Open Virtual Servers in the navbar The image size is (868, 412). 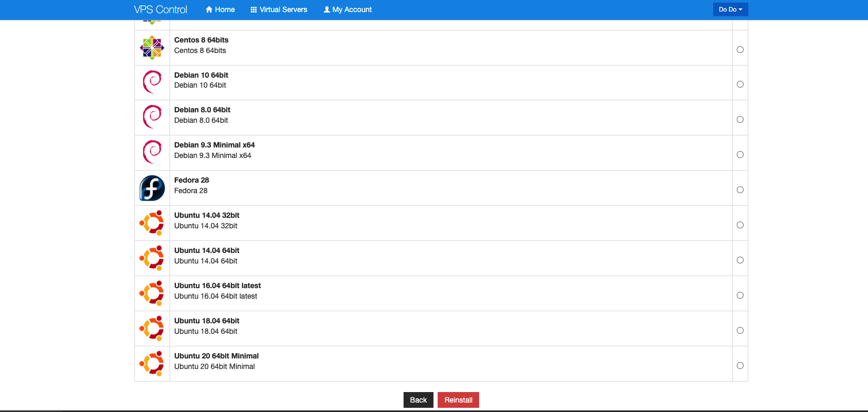[x=279, y=9]
